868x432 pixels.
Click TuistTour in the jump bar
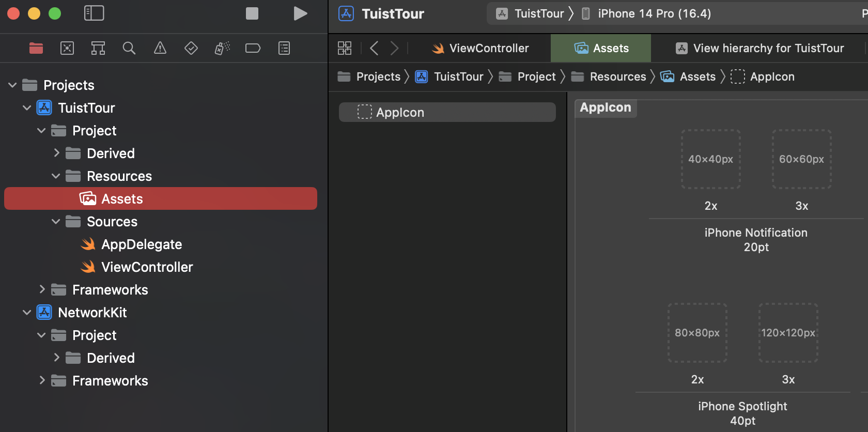450,76
